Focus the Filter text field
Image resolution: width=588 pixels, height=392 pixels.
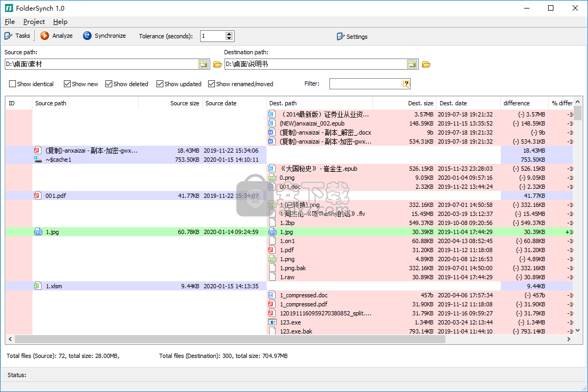[366, 84]
